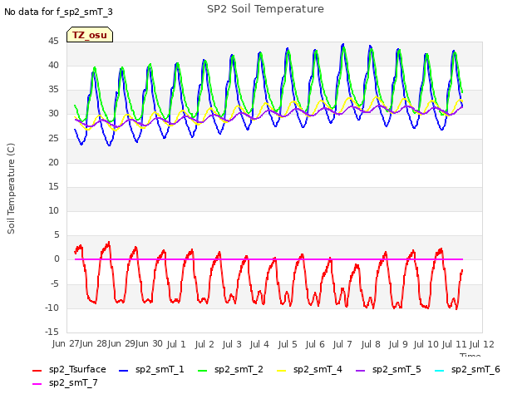Click the Jul 4 x-axis tick label
Screen dimensions: 532x399
(259, 344)
